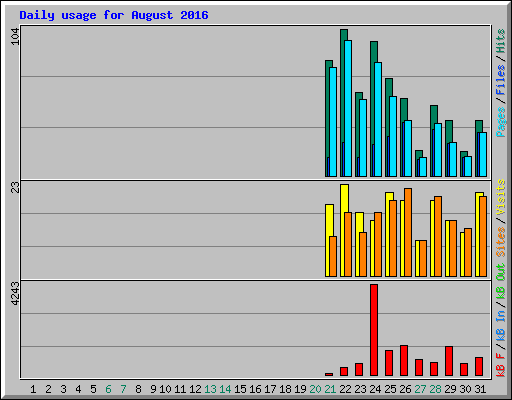Select the red kB bar for day 31
The image size is (512, 400).
[479, 367]
